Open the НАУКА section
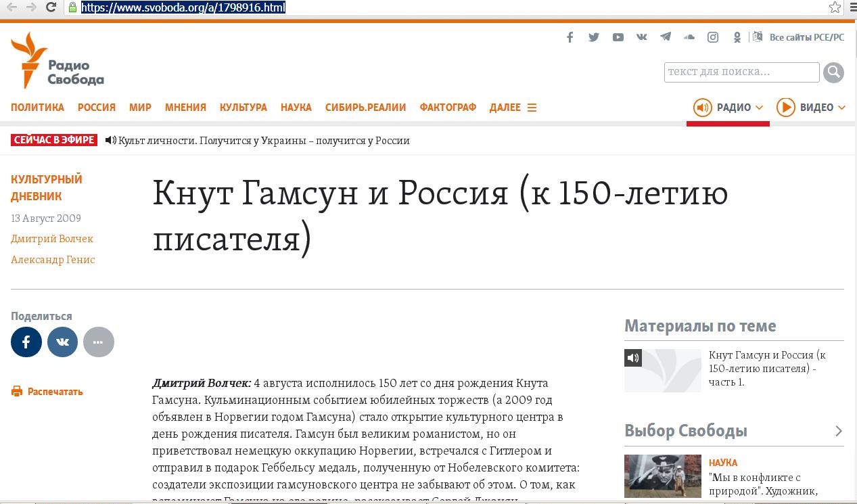 (296, 108)
